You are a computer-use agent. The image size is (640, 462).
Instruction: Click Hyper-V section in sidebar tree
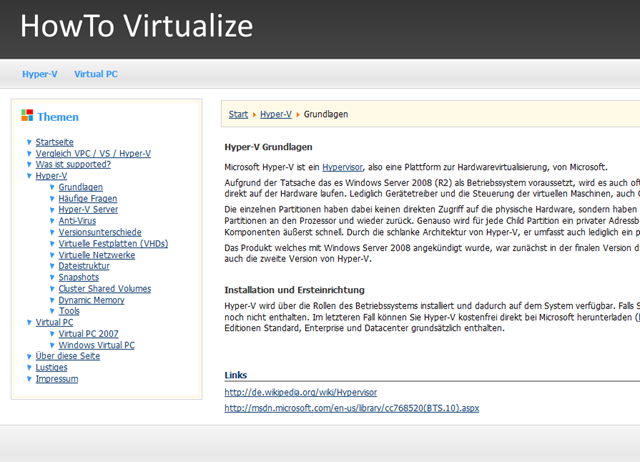tap(51, 176)
